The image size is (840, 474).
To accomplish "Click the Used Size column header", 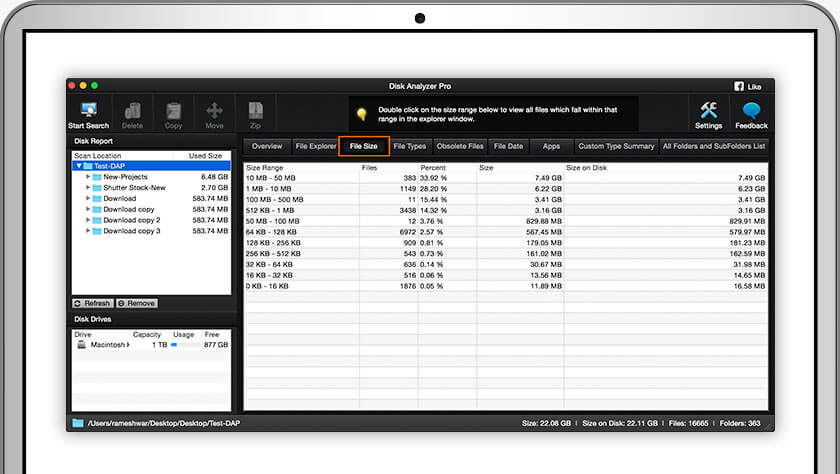I will (x=205, y=156).
